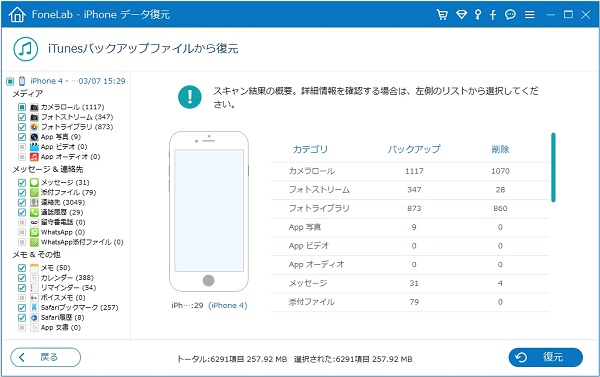Screen dimensions: 600x377
Task: Click フォトライブラリ row in summary table
Action: coord(410,209)
